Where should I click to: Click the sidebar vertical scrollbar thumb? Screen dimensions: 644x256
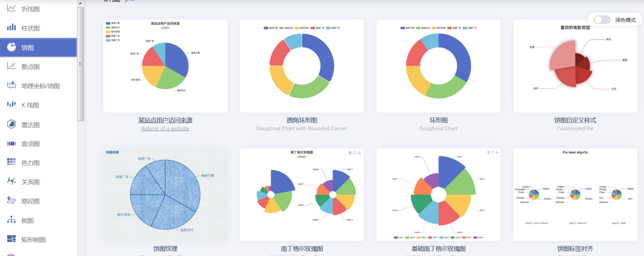point(80,64)
